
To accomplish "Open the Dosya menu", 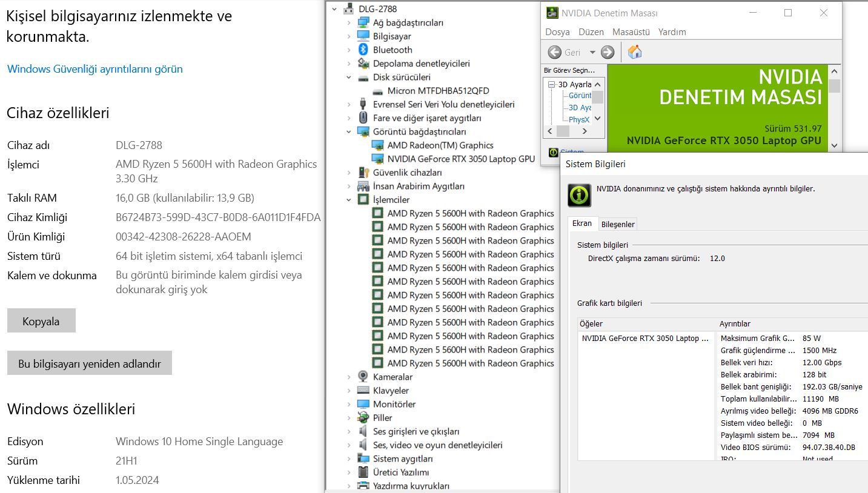I will [557, 31].
